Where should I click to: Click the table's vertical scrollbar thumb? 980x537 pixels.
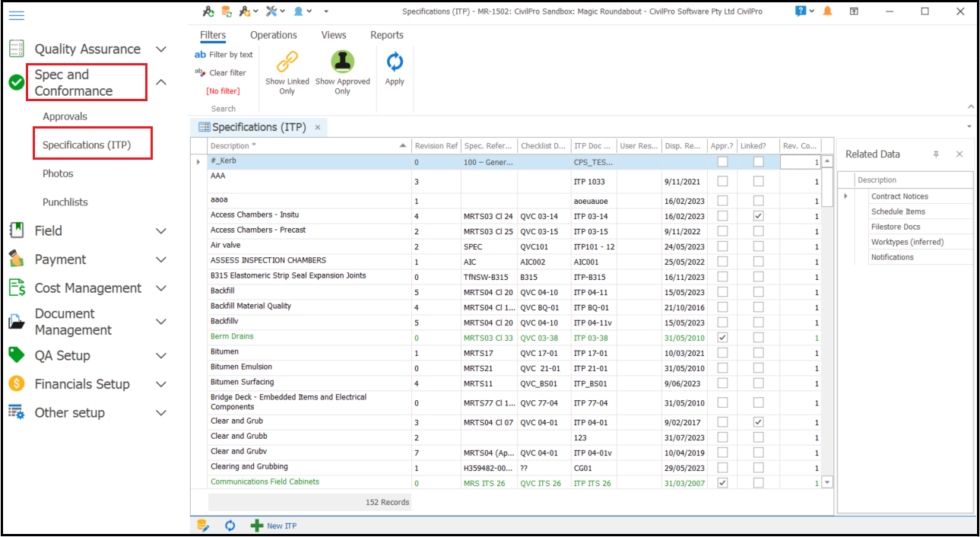click(828, 186)
